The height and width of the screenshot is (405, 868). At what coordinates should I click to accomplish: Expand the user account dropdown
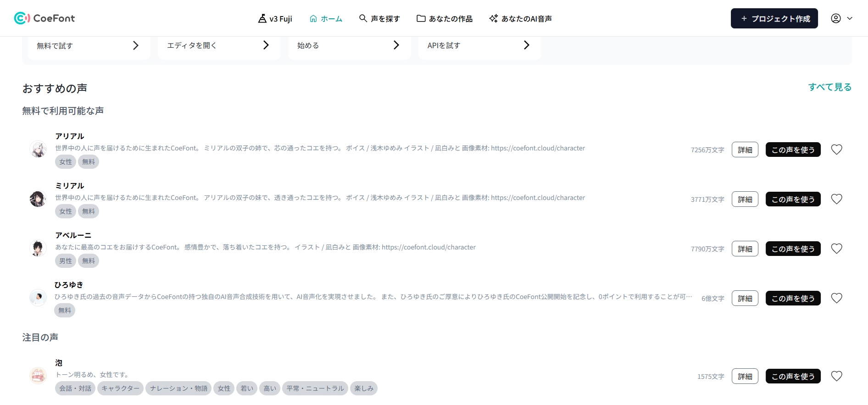pyautogui.click(x=841, y=18)
